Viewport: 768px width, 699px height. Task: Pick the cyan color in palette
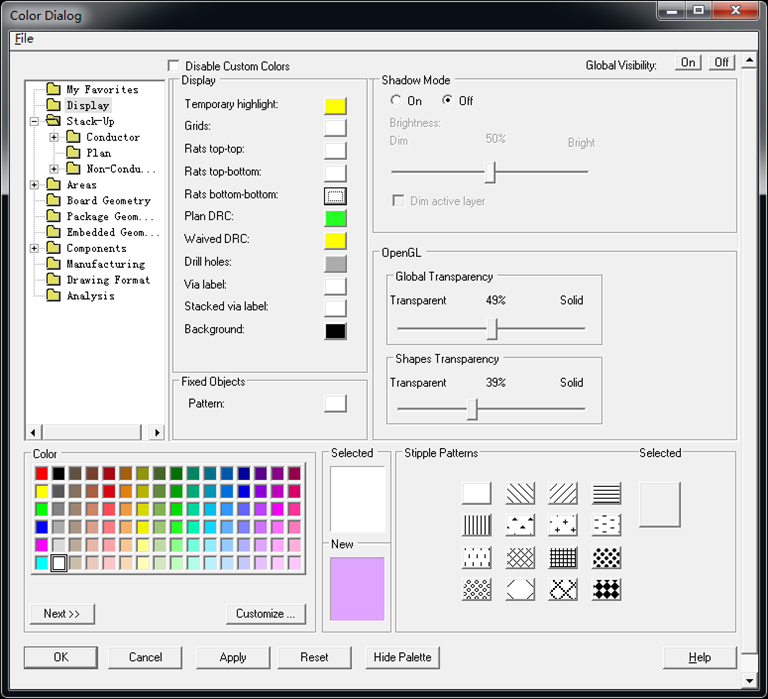[x=42, y=563]
